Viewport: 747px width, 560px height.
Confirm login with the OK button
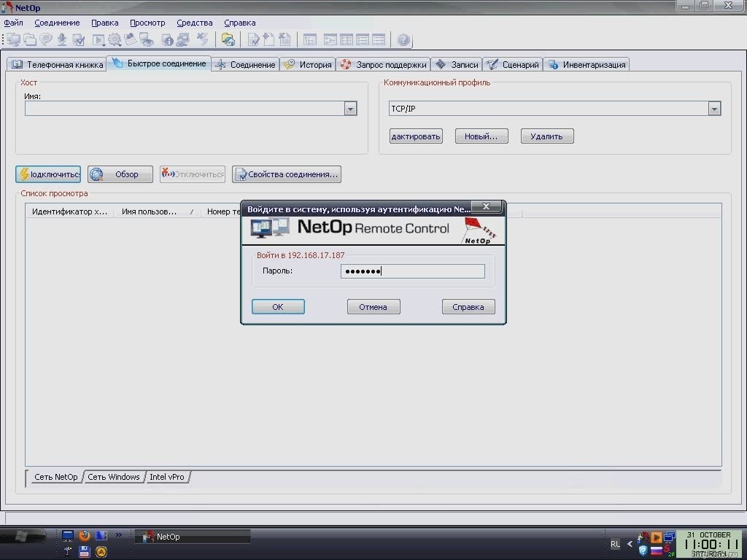(x=278, y=307)
